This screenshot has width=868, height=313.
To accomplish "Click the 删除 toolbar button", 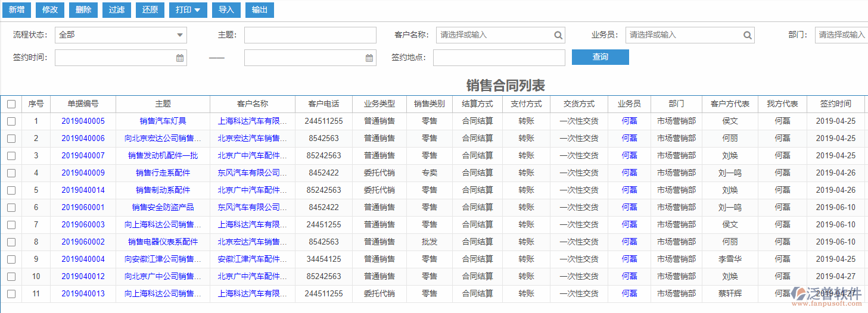I will [83, 10].
